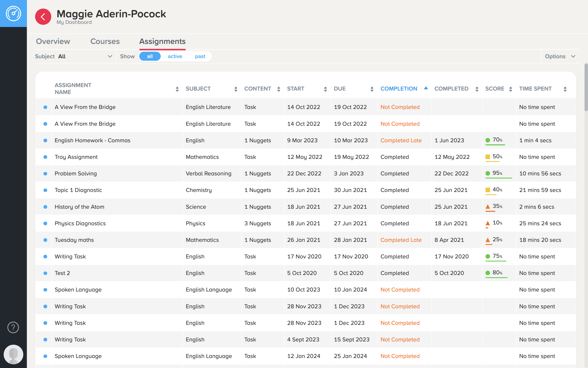Image resolution: width=588 pixels, height=368 pixels.
Task: Click '3 Nuggets' content cell
Action: (257, 223)
